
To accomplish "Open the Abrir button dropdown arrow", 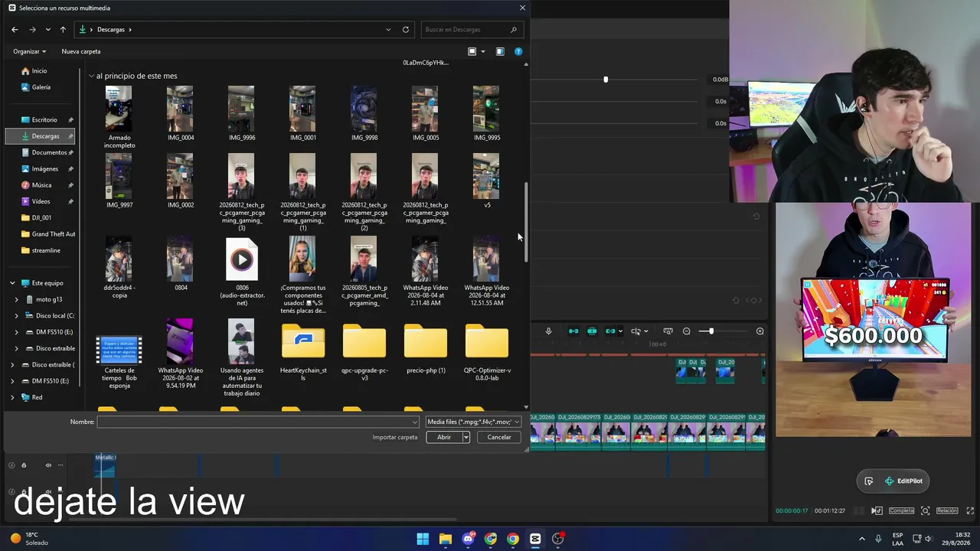I will 465,437.
